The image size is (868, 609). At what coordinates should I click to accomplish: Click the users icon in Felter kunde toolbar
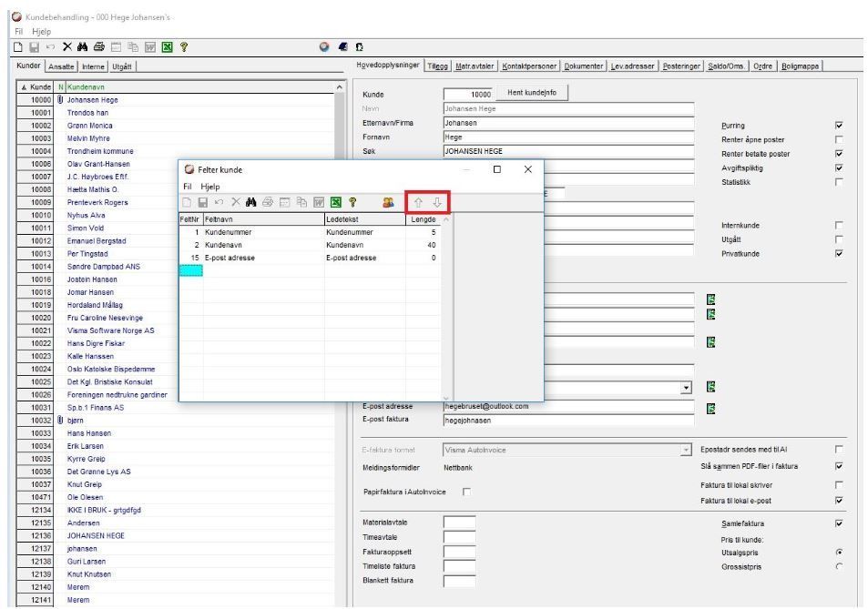[x=388, y=202]
